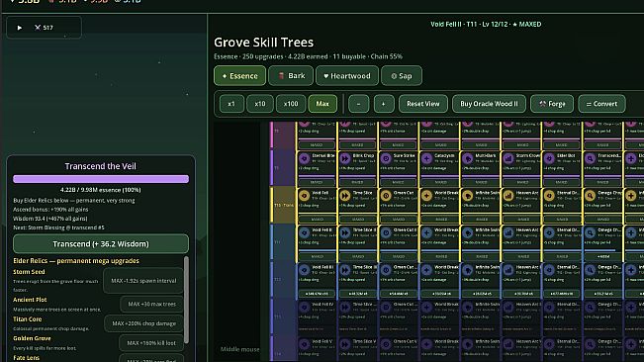Select the Time Slice V icon
This screenshot has height=362, width=644.
pos(345,344)
